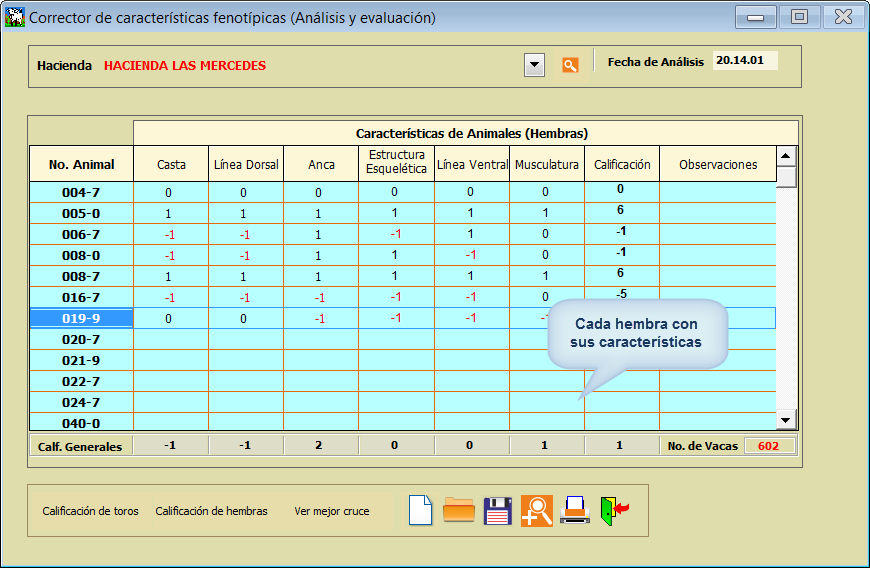
Task: Save data with the floppy disk icon
Action: 497,510
